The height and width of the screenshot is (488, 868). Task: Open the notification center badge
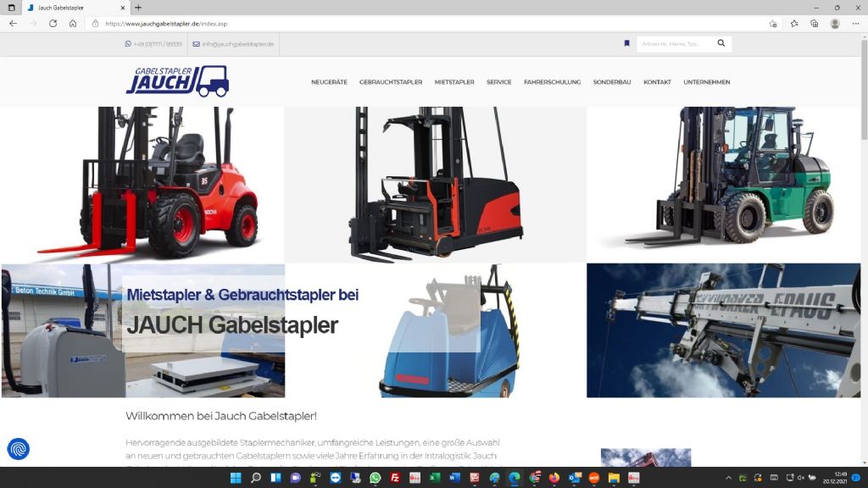[x=856, y=478]
